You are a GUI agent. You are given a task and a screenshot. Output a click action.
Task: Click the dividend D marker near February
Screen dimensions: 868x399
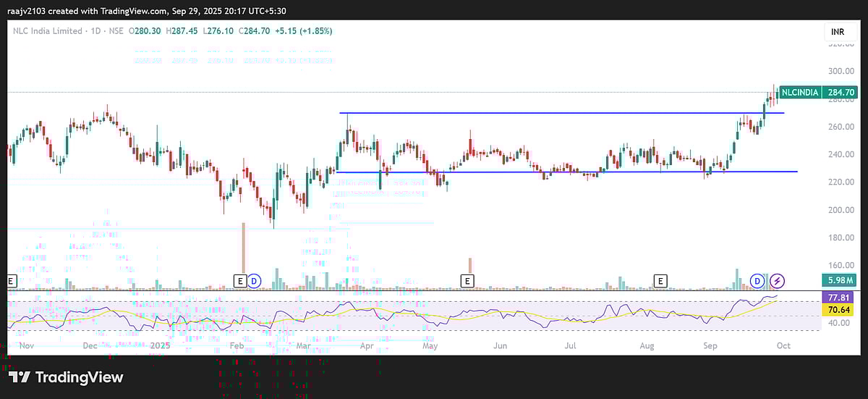click(x=254, y=280)
